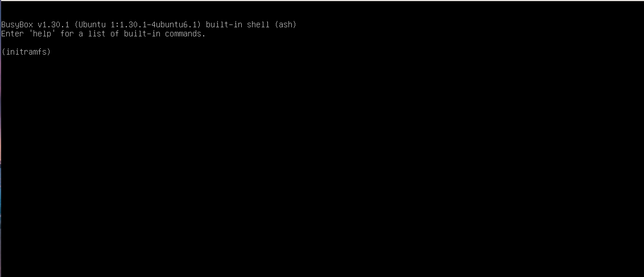
Task: Click the quoted 'help' command text
Action: [42, 34]
